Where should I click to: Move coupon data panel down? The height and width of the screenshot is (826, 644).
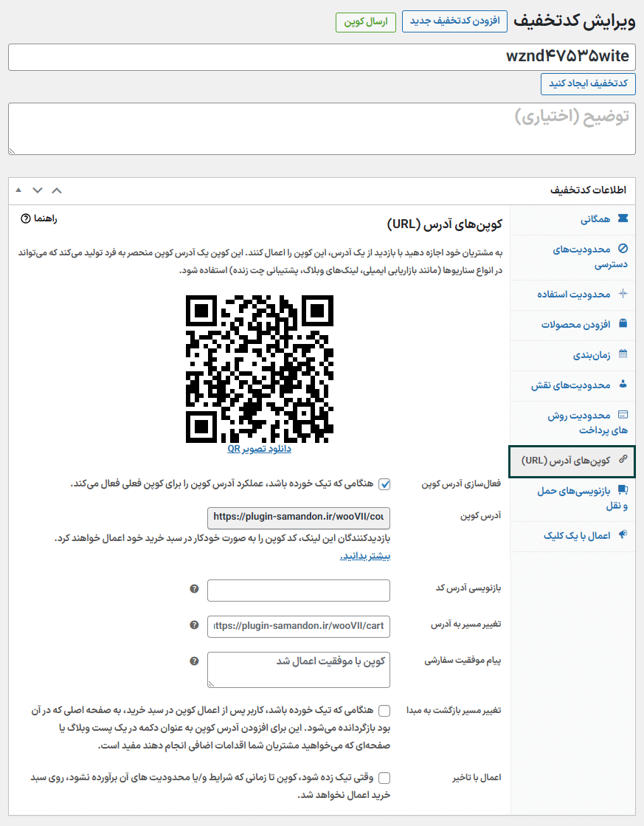(x=38, y=190)
